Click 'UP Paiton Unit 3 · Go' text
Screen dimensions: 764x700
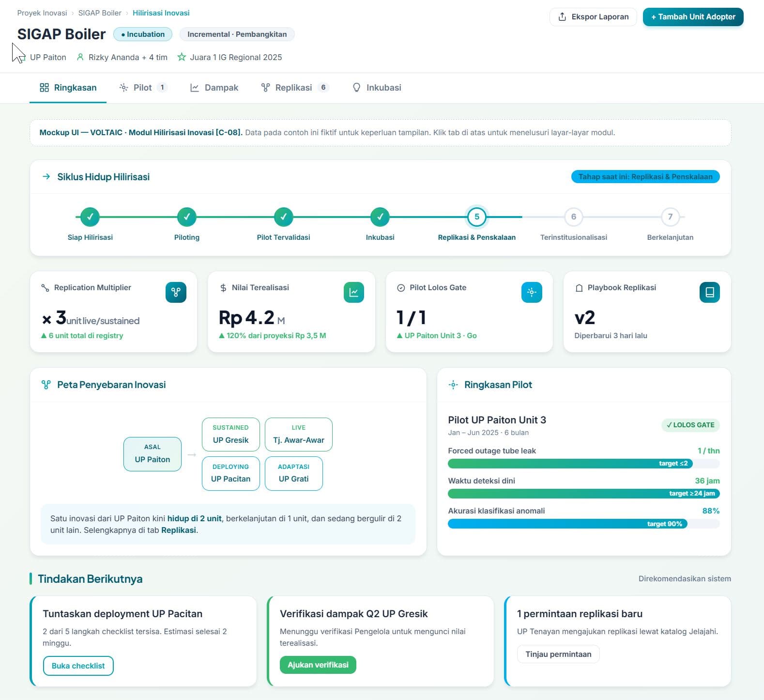441,336
